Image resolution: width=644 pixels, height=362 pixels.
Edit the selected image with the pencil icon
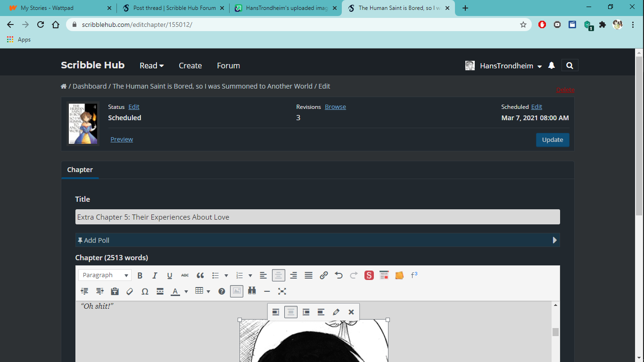336,312
